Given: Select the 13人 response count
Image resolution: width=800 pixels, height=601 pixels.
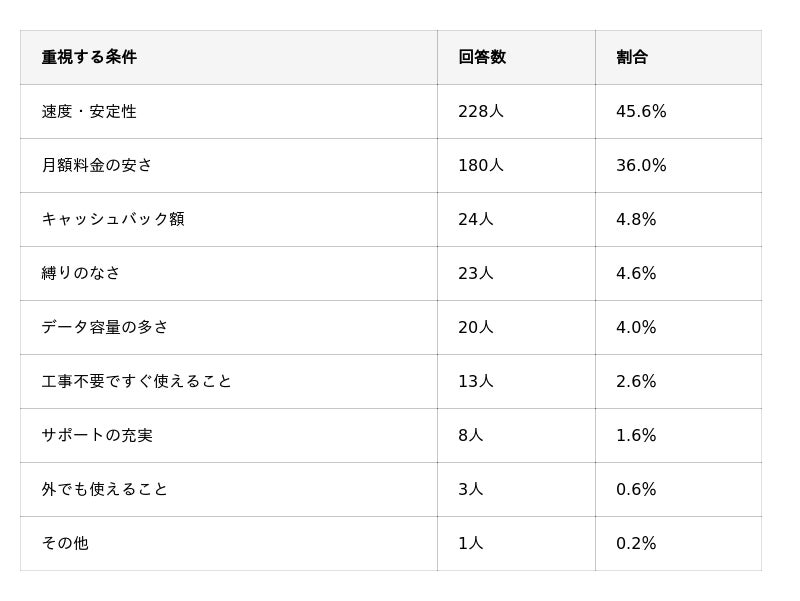Looking at the screenshot, I should (x=476, y=381).
